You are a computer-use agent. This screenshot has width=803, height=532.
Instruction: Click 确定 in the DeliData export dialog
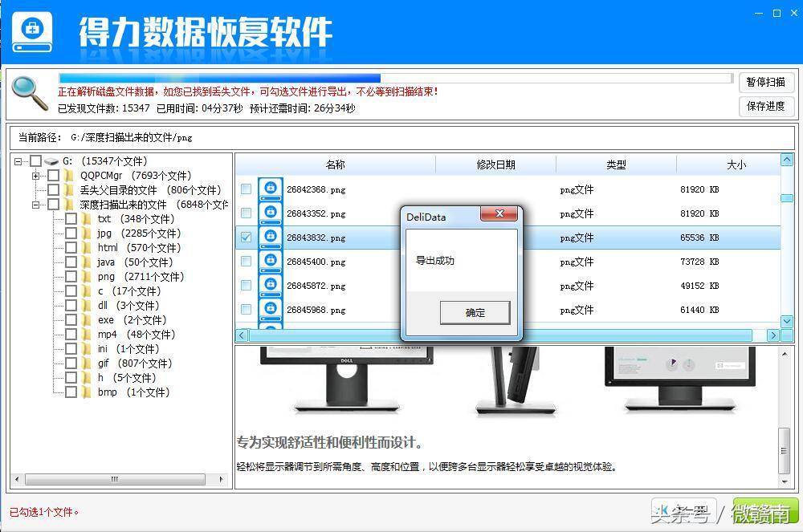475,313
